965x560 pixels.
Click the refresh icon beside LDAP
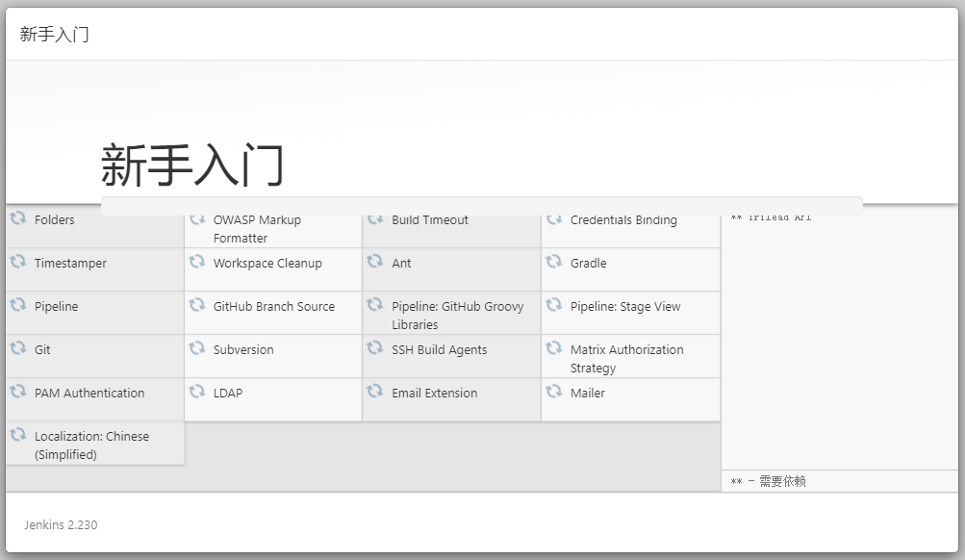coord(197,392)
